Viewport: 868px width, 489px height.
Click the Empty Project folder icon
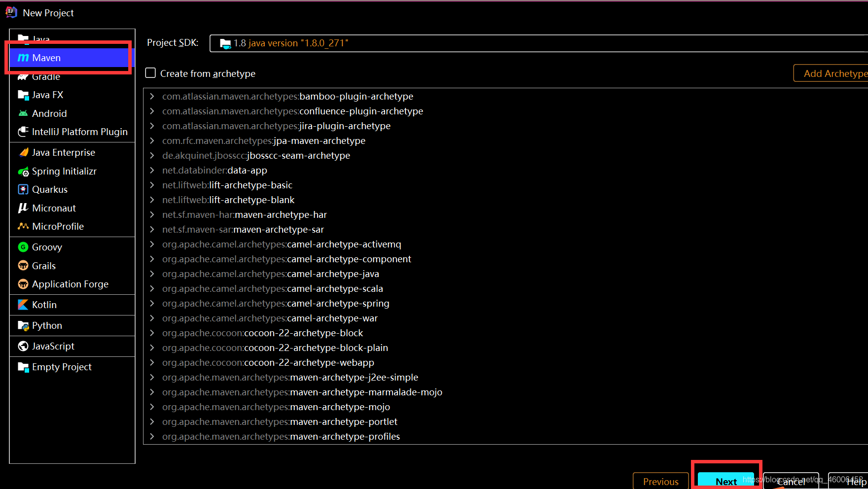click(23, 367)
